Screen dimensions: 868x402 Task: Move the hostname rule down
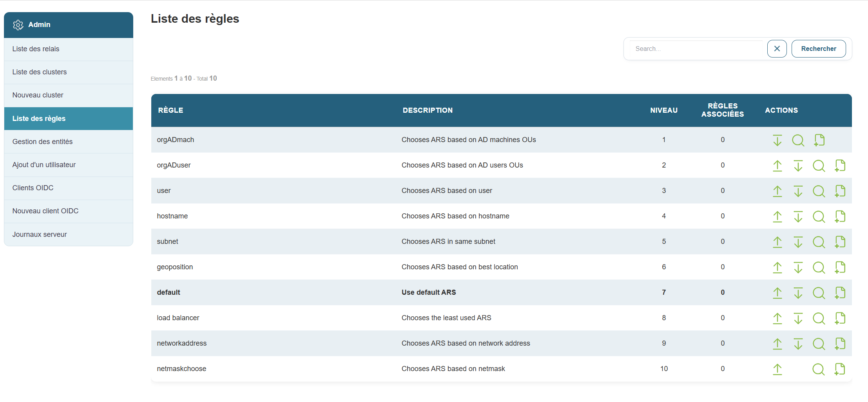[798, 216]
